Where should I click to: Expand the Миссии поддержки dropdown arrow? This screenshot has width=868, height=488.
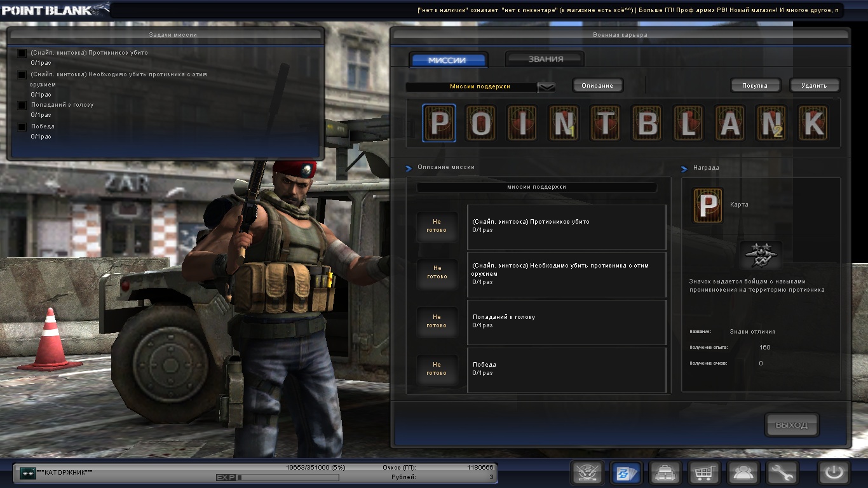click(546, 87)
